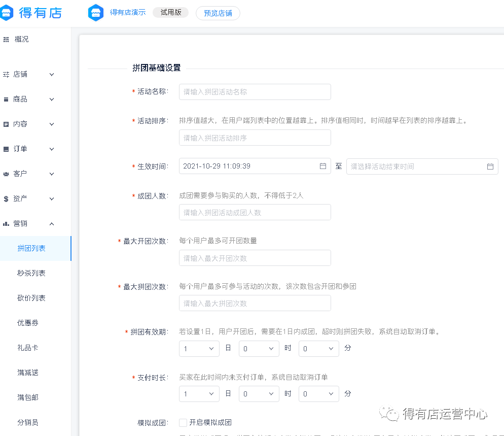Open the calendar icon in the start time field
The height and width of the screenshot is (436, 504).
322,166
